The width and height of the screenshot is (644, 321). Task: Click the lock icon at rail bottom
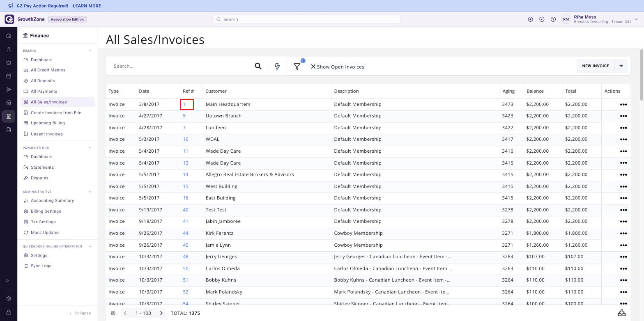(9, 312)
